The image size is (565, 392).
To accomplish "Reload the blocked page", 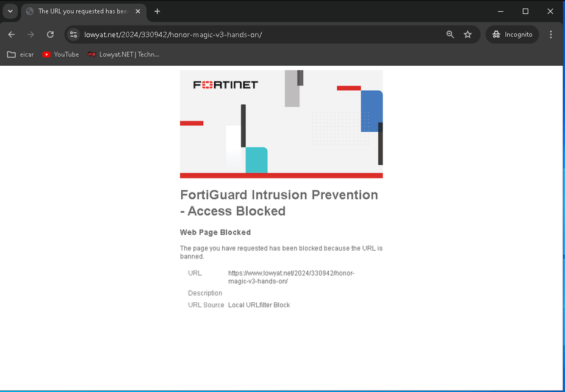I will 51,35.
